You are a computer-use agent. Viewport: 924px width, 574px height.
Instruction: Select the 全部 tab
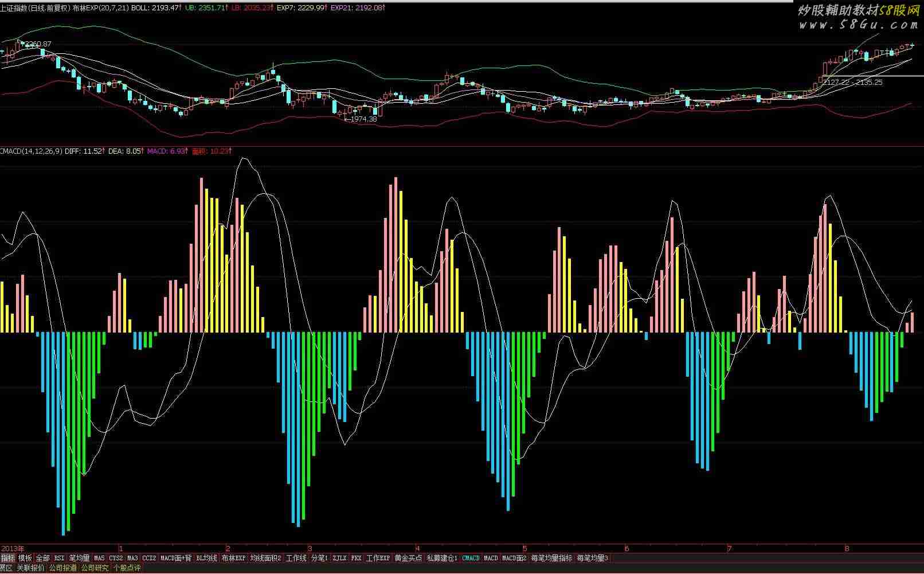tap(43, 558)
